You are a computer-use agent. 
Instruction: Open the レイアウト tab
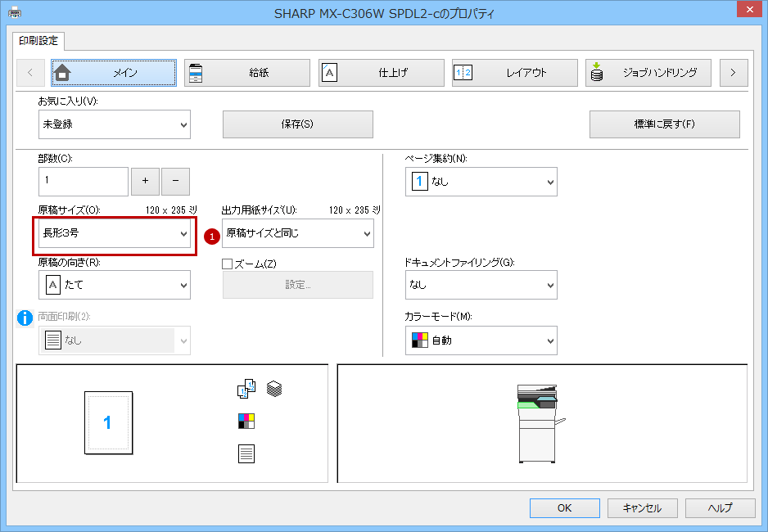pyautogui.click(x=515, y=73)
